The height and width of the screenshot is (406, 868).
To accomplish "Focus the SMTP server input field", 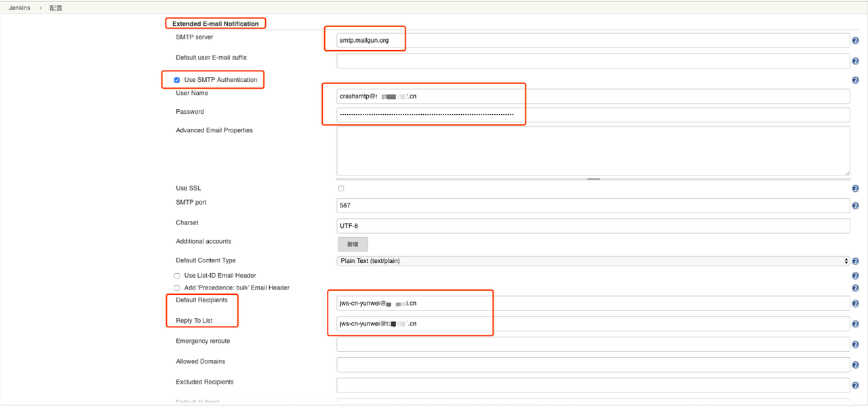I will pos(593,41).
